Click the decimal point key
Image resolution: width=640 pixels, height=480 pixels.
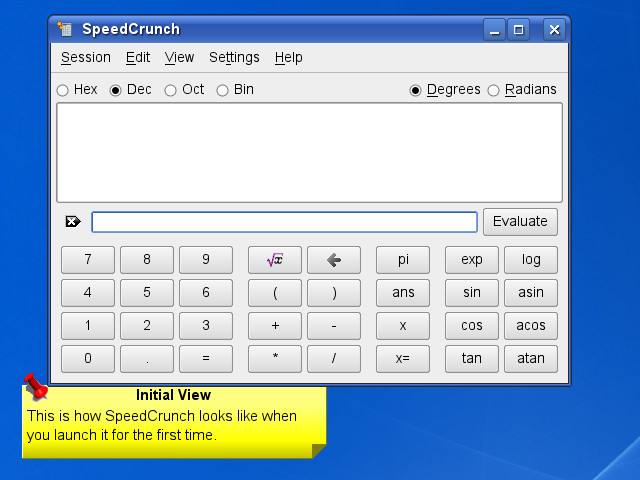click(x=147, y=359)
